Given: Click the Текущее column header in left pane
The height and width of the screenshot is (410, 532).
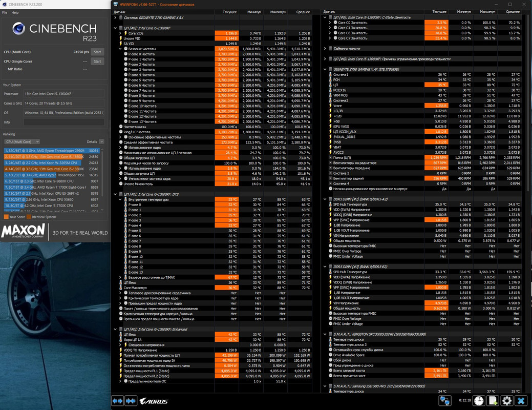Looking at the screenshot, I should point(230,12).
